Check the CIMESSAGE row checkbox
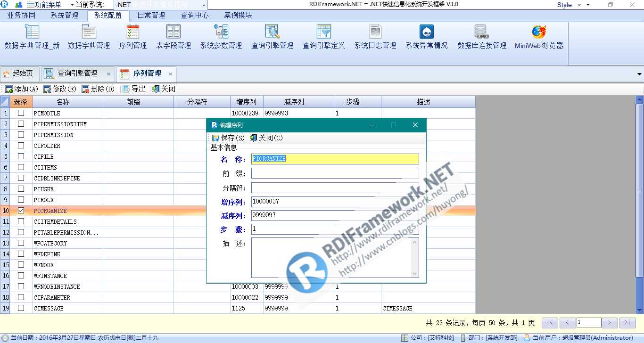 (x=21, y=308)
